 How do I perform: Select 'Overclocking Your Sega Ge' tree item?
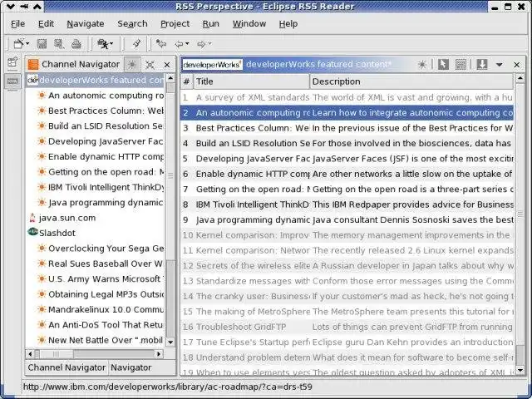[106, 249]
